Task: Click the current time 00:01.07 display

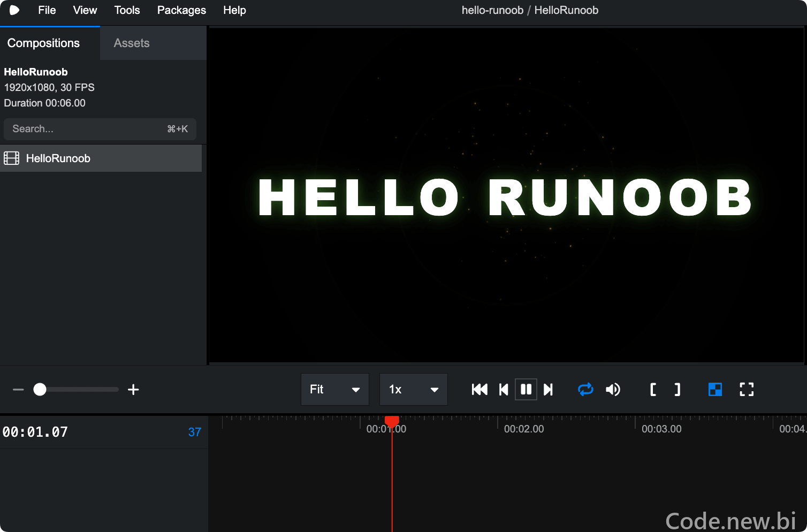Action: [35, 432]
